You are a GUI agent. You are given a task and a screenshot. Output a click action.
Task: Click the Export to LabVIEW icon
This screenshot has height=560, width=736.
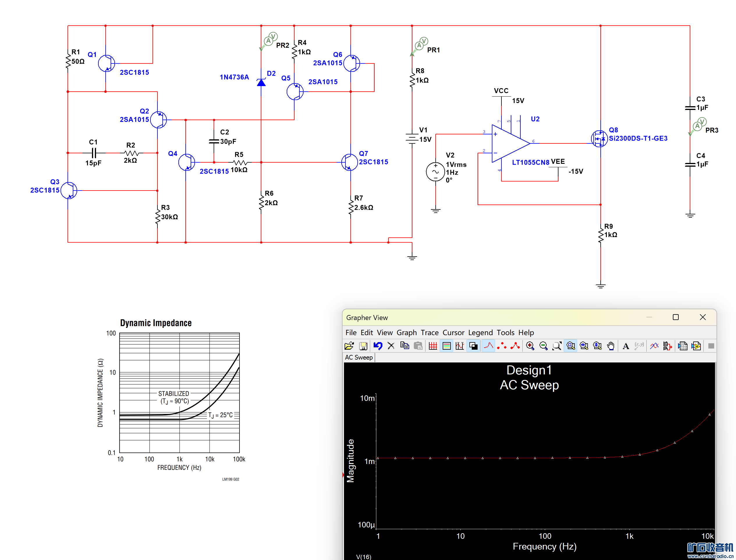coord(696,346)
